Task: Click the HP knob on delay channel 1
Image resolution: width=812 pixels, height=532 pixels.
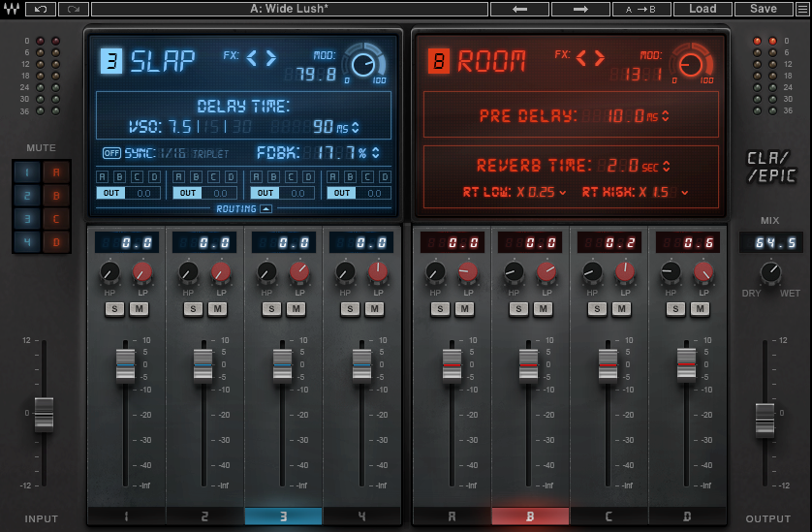Action: 109,272
